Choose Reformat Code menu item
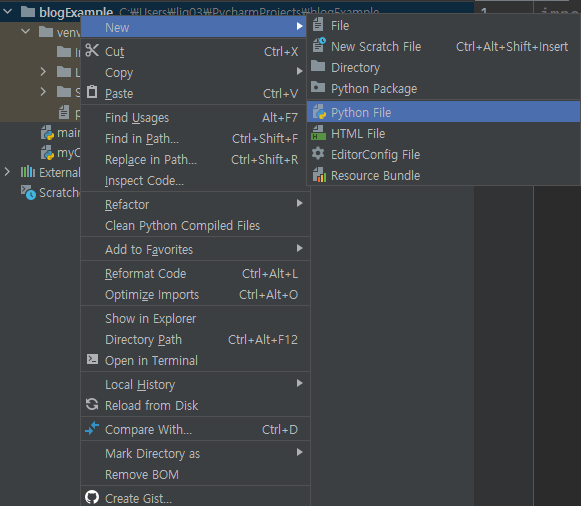This screenshot has width=581, height=506. 195,273
